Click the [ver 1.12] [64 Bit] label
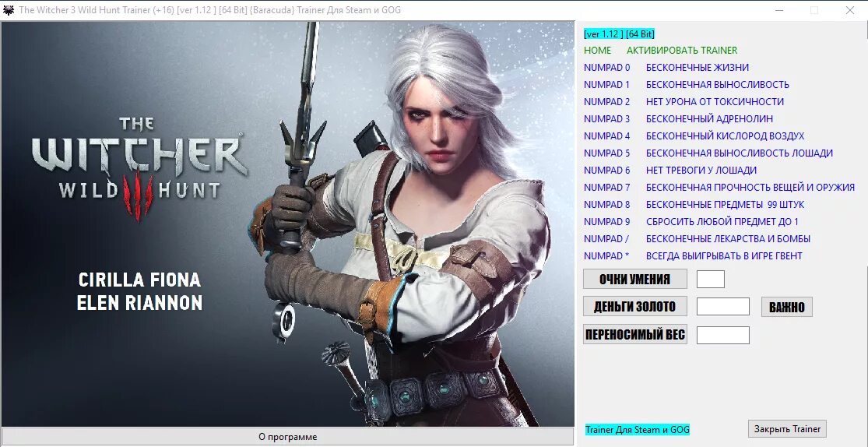This screenshot has width=868, height=447. (x=620, y=33)
